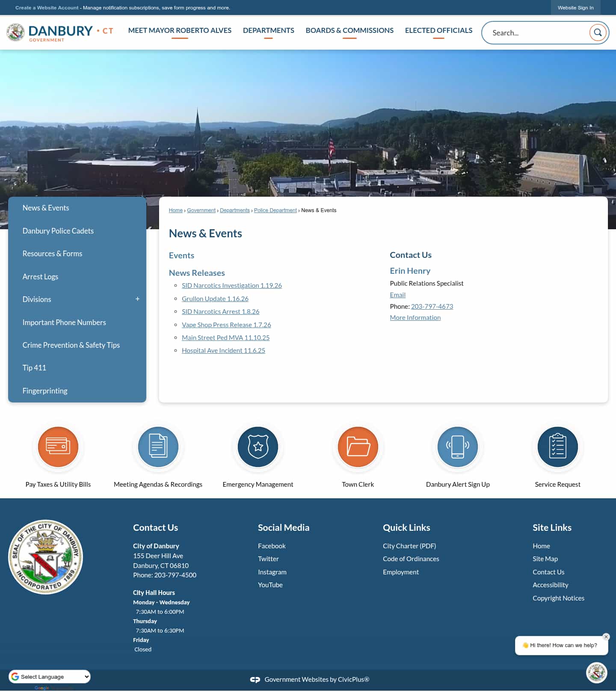Open the Events heading link
The image size is (616, 692).
[x=181, y=255]
